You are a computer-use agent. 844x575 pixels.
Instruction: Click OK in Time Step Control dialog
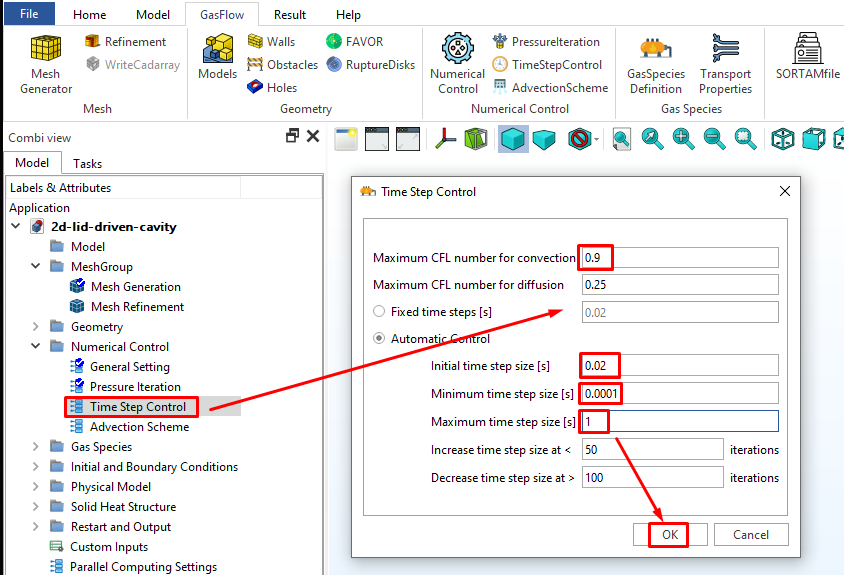[669, 535]
